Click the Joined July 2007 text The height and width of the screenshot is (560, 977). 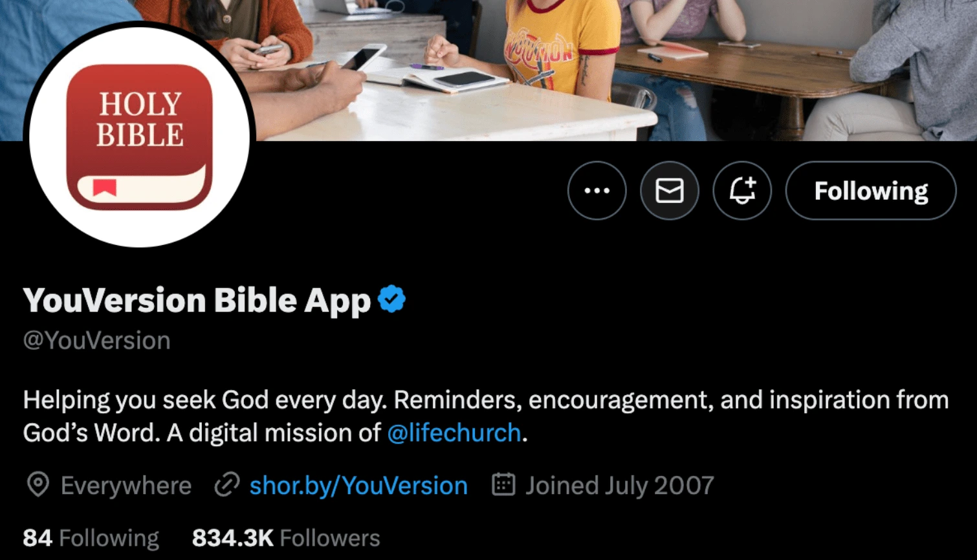point(620,486)
